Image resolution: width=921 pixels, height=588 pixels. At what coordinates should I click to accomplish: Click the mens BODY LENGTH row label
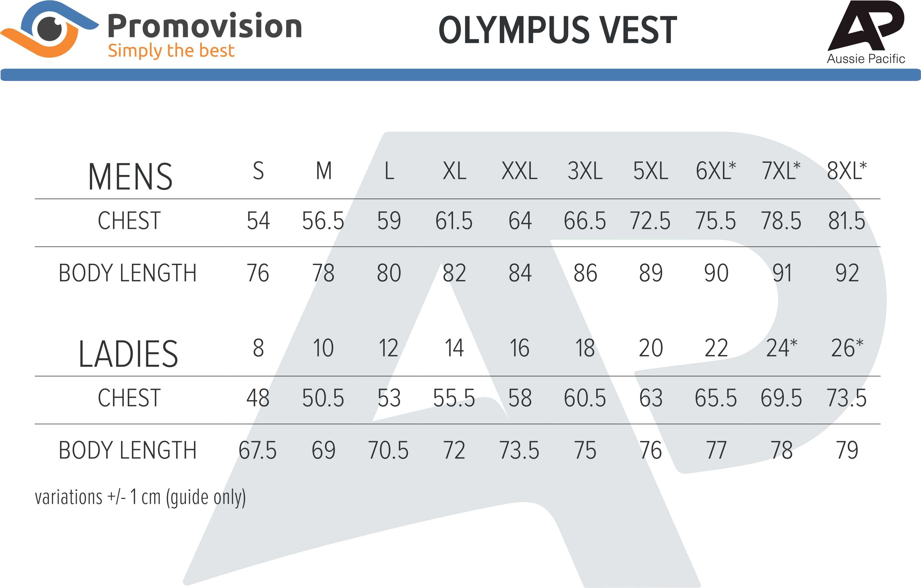point(127,273)
